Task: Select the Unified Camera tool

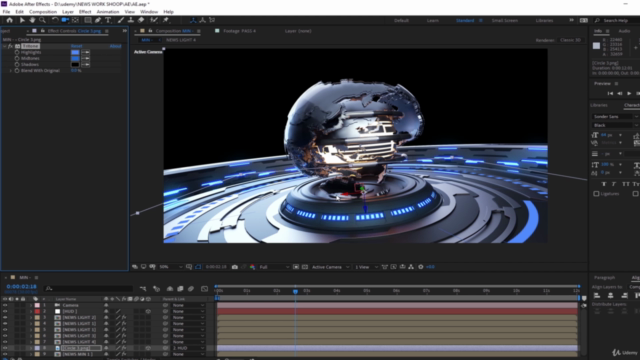Action: (x=65, y=20)
